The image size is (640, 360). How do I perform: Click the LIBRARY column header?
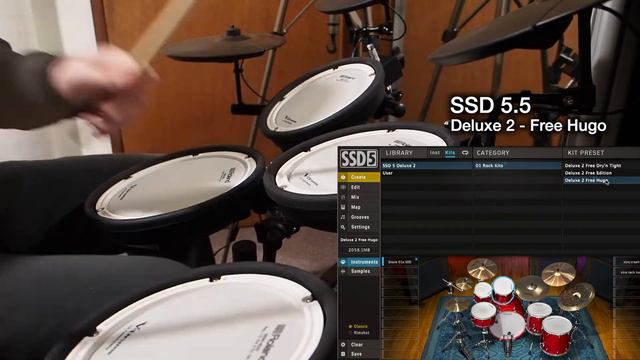point(399,153)
